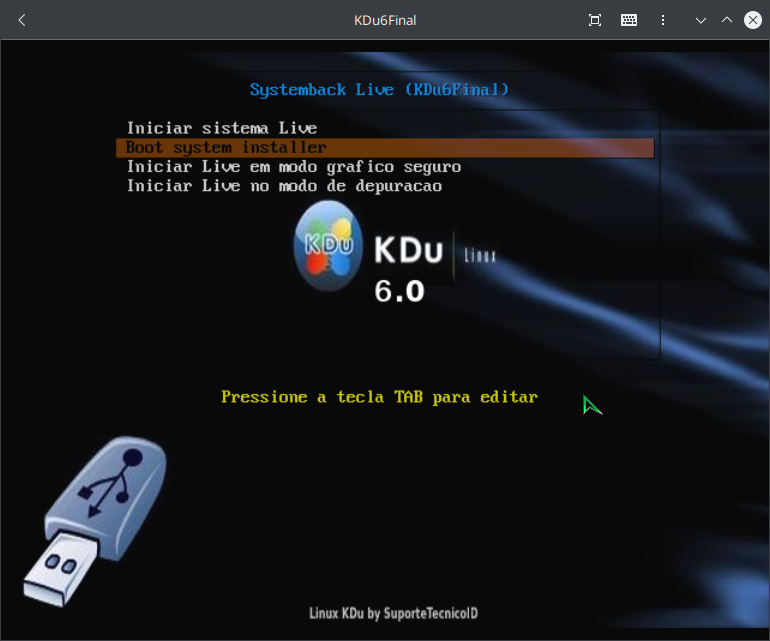The height and width of the screenshot is (641, 770).
Task: Open the keyboard shortcuts sender icon
Action: [x=629, y=20]
